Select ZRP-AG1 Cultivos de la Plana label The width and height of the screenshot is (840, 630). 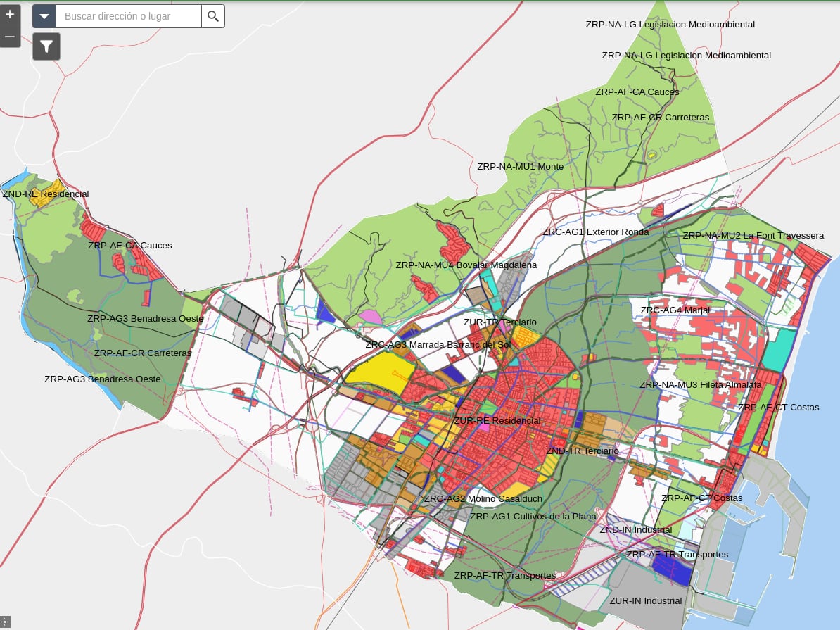(x=533, y=516)
